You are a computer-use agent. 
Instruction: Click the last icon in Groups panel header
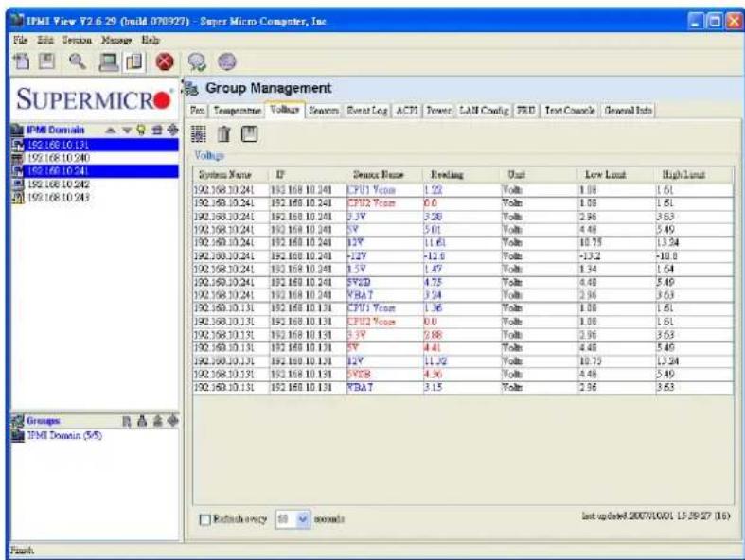click(x=172, y=421)
